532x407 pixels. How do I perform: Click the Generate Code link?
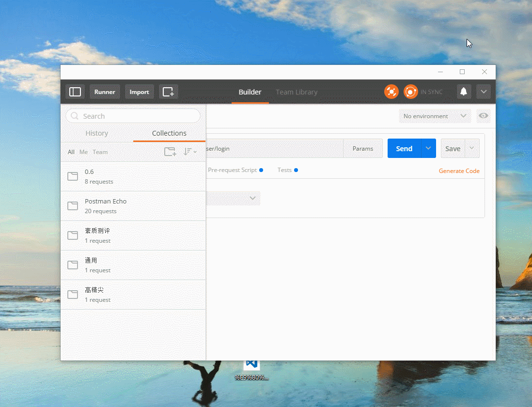[459, 171]
